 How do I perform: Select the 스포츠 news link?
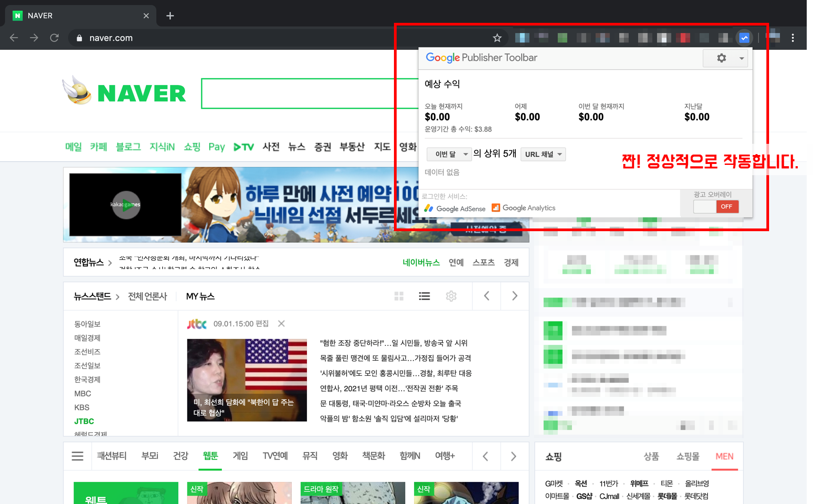484,262
